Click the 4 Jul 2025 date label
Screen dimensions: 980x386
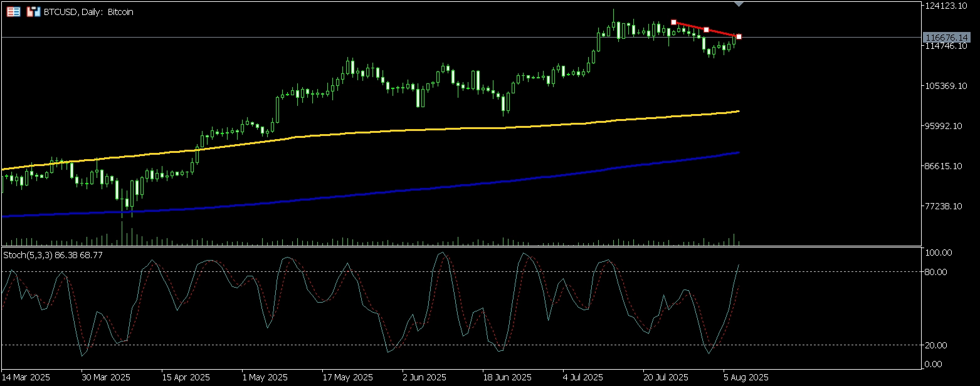tap(583, 378)
